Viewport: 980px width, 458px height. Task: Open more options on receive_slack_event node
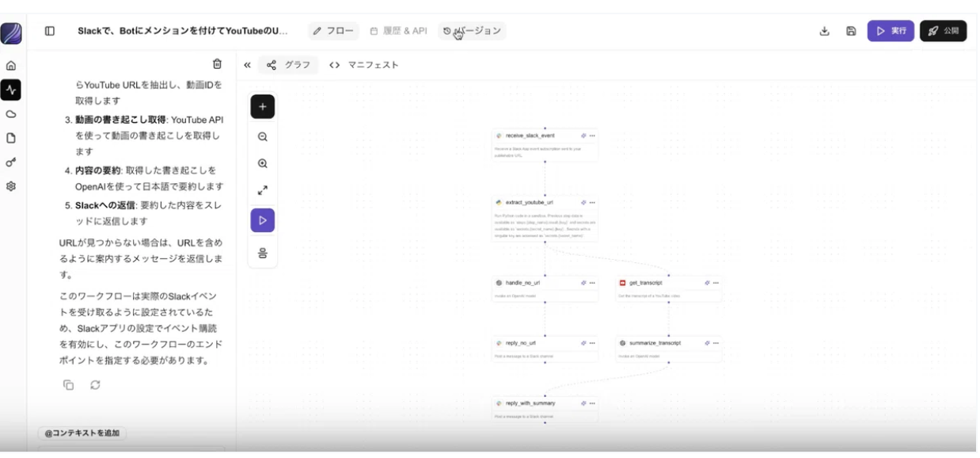(x=592, y=135)
